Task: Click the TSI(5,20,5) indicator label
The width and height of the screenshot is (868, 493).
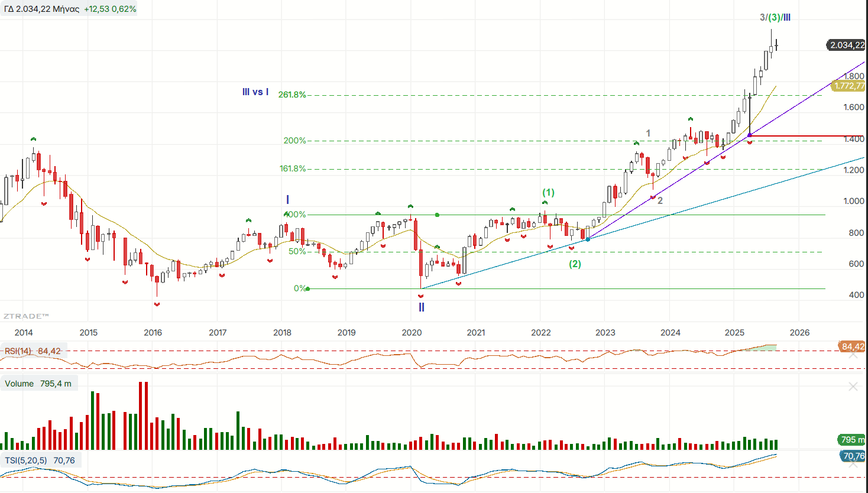Action: point(40,460)
